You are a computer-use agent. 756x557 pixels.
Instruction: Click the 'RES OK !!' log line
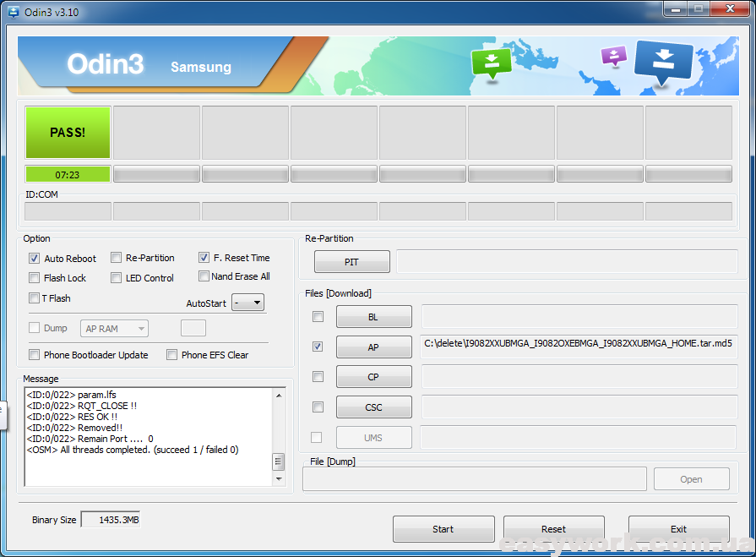[x=73, y=416]
